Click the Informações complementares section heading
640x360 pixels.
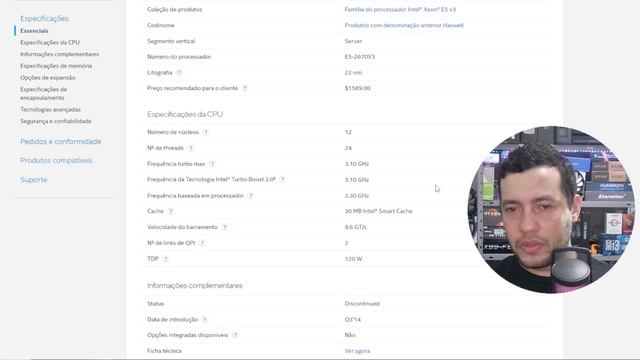tap(195, 286)
